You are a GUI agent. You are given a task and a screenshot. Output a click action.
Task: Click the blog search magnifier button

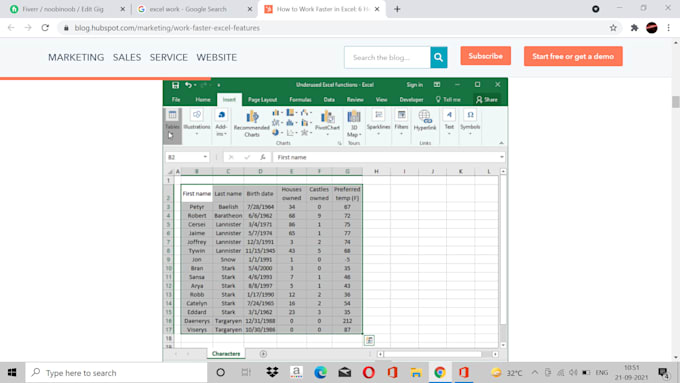[438, 57]
